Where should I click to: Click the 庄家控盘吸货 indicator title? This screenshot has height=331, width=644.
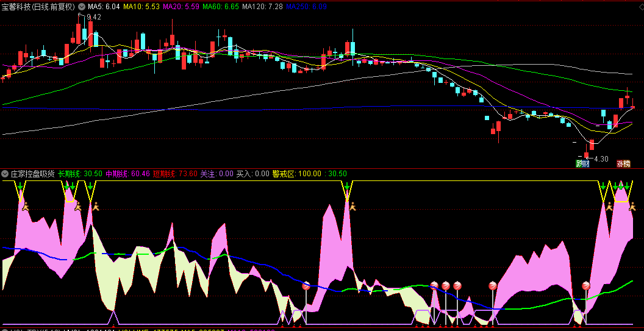point(32,174)
